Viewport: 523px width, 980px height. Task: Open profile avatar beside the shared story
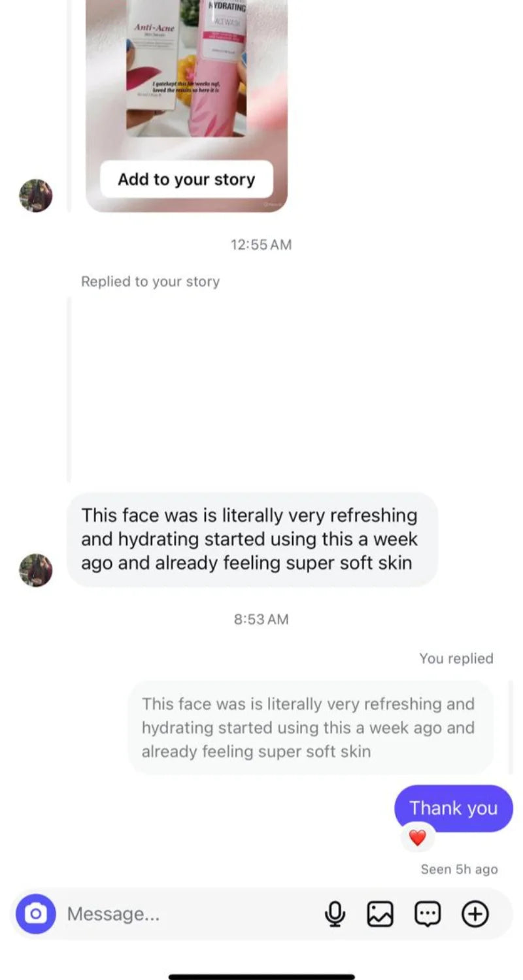[35, 195]
